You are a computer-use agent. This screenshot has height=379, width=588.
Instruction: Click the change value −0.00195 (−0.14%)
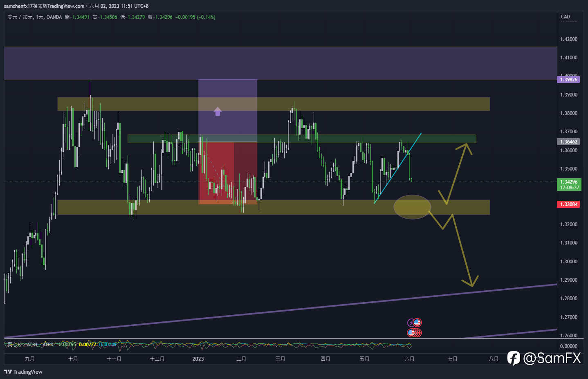tap(195, 17)
